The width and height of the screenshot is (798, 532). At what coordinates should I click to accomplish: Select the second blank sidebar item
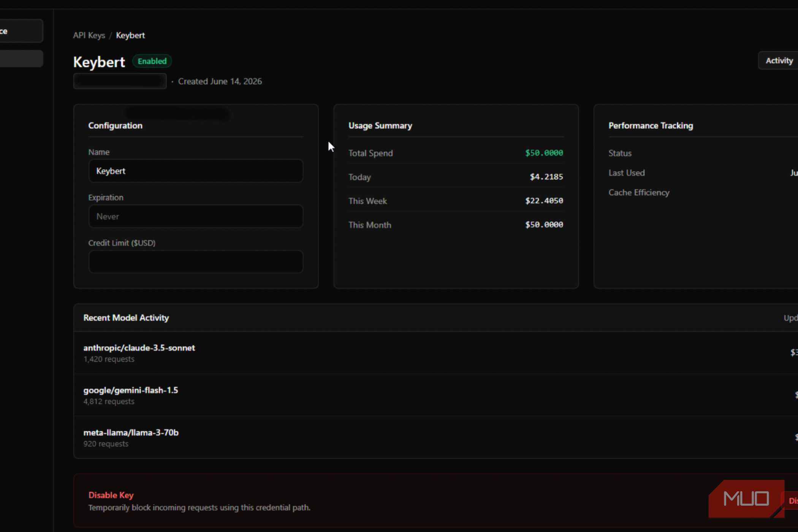click(x=21, y=59)
